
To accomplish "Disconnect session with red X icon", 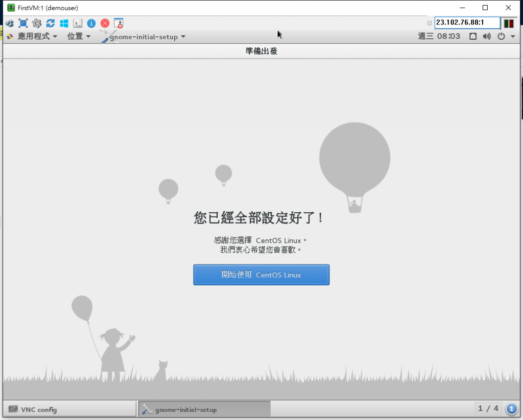I will click(105, 23).
